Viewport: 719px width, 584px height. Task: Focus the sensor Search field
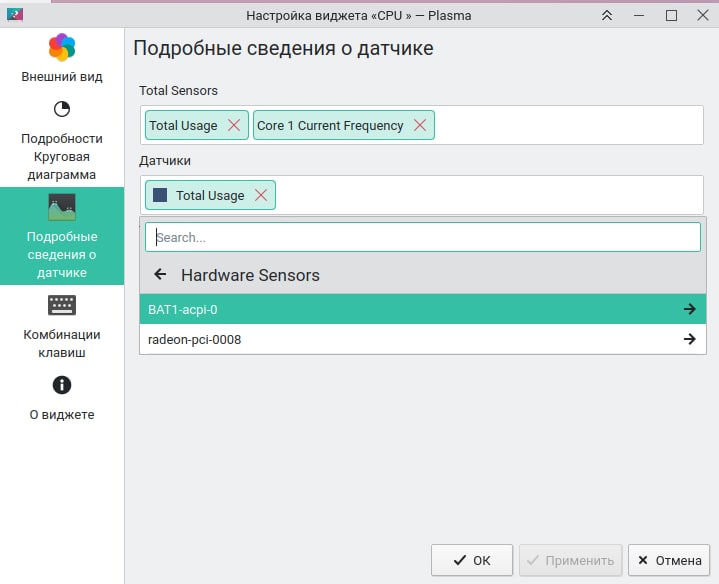pos(423,237)
